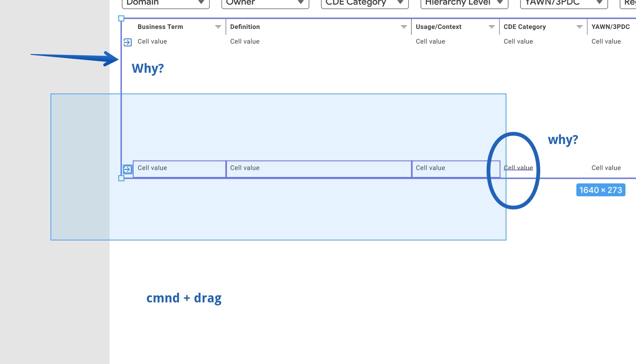The image size is (636, 364).
Task: Select second-row Cell value under Business Term
Action: pyautogui.click(x=152, y=168)
